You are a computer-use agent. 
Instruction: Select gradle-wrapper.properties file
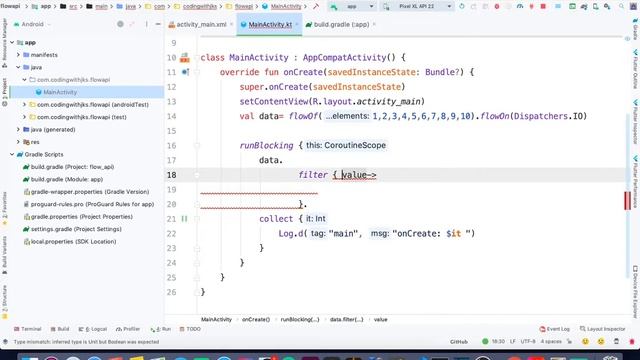click(86, 192)
